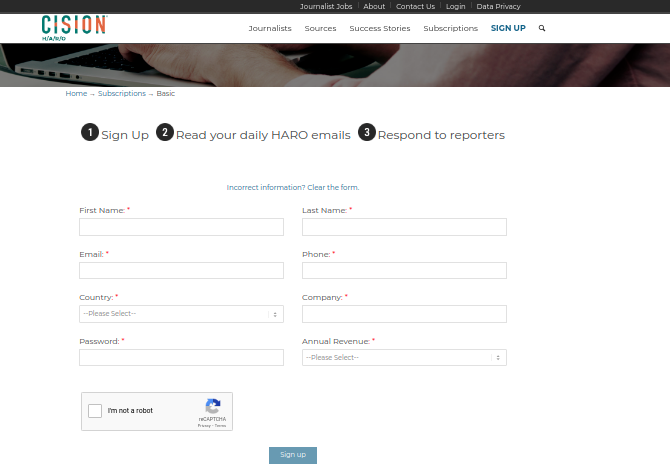This screenshot has height=475, width=670.
Task: Open the search magnifier icon
Action: [x=542, y=28]
